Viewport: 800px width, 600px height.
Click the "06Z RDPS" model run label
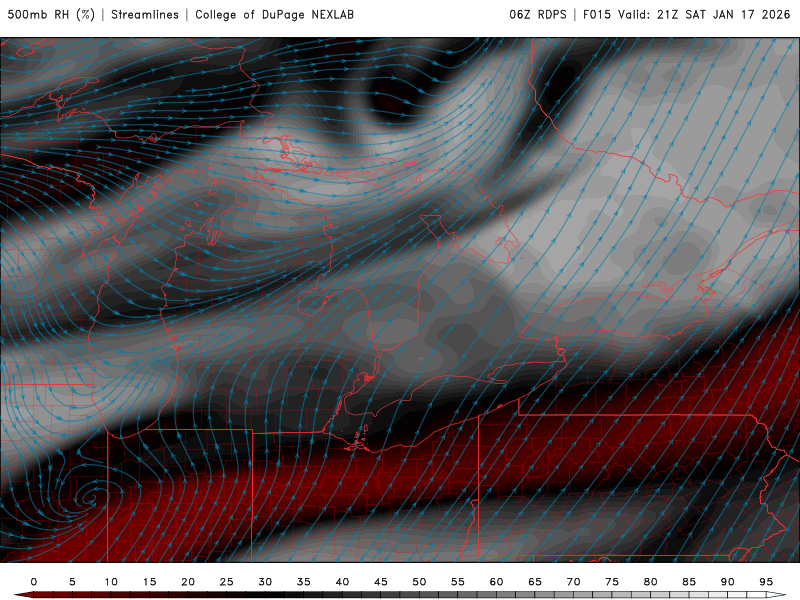538,14
